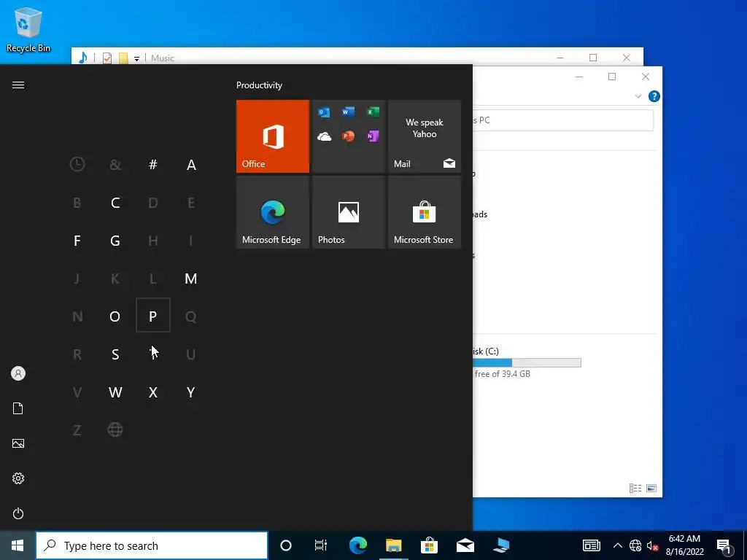Launch Word from the Office apps tile
The width and height of the screenshot is (747, 560).
(348, 112)
